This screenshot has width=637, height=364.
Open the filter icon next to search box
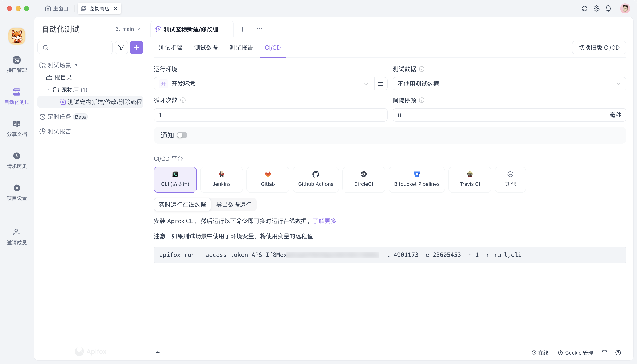[x=121, y=47]
